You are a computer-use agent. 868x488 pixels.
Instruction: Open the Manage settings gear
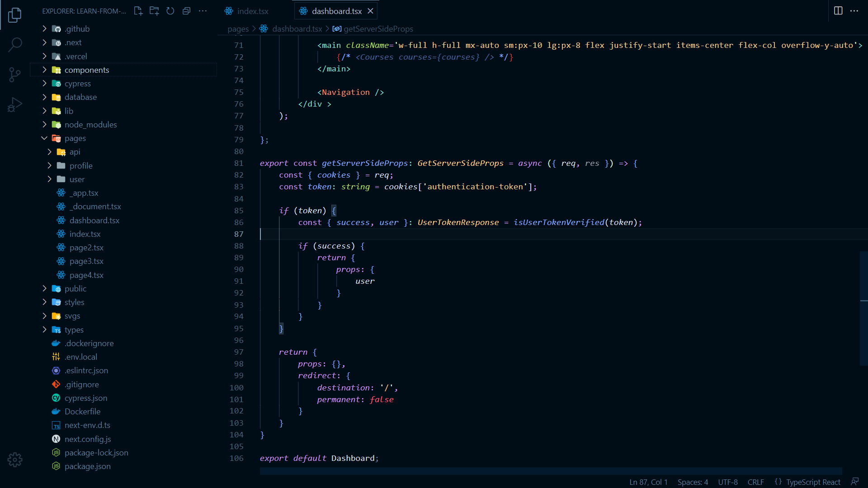14,460
